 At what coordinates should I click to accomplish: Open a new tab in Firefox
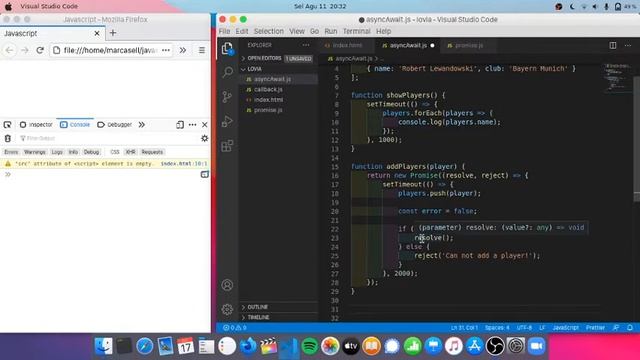(113, 33)
